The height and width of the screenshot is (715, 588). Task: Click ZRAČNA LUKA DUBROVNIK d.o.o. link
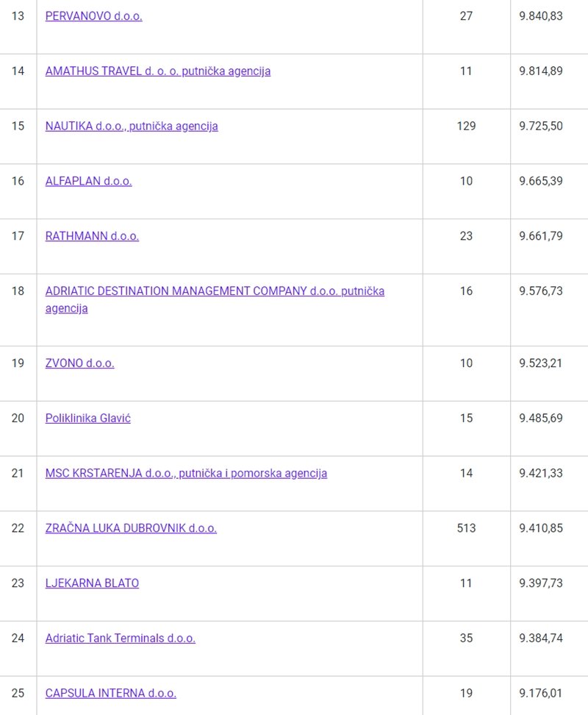coord(131,528)
